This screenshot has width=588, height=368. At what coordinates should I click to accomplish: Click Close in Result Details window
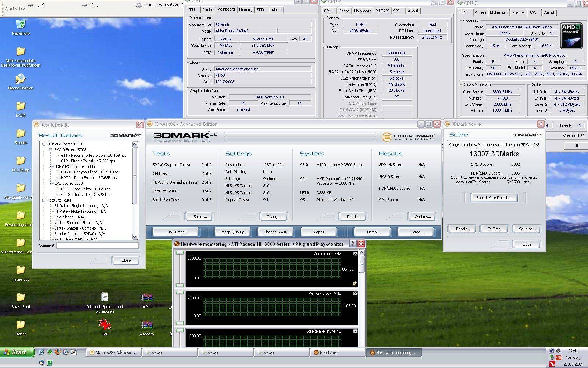tap(126, 260)
